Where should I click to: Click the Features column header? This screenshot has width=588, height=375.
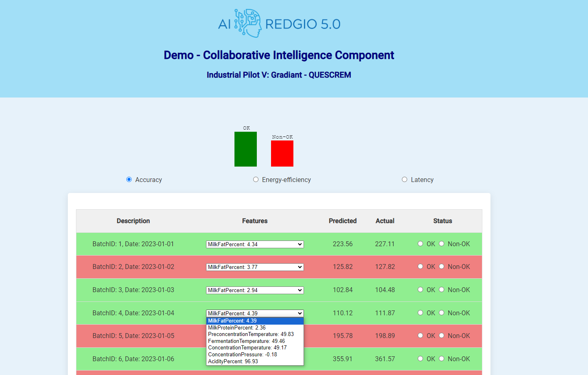click(x=255, y=221)
